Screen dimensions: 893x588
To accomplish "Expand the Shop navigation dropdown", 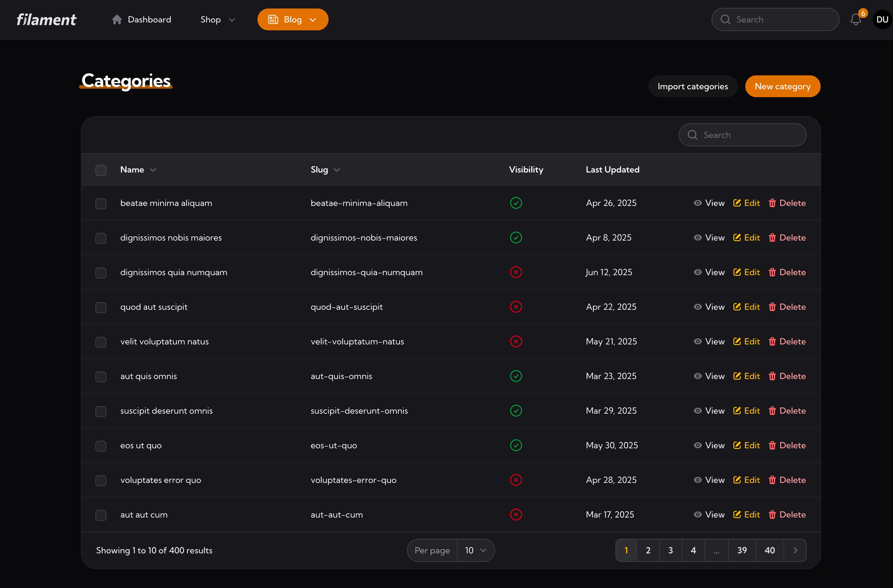I will click(218, 19).
